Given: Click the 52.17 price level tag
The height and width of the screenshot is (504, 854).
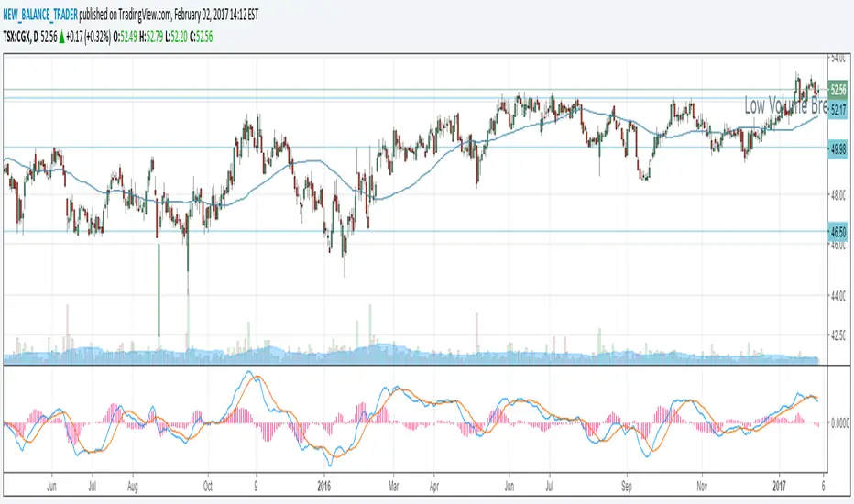Looking at the screenshot, I should coord(838,110).
